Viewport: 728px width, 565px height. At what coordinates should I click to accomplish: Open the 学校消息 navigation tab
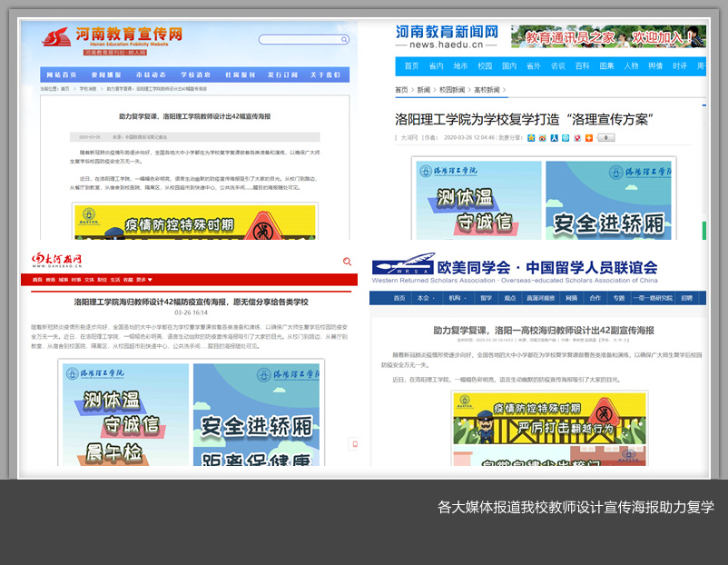coord(195,74)
